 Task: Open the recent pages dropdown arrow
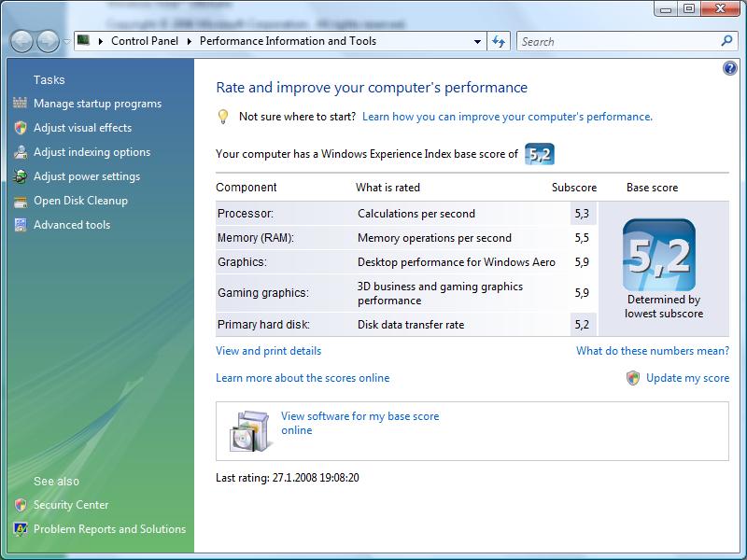click(x=66, y=42)
